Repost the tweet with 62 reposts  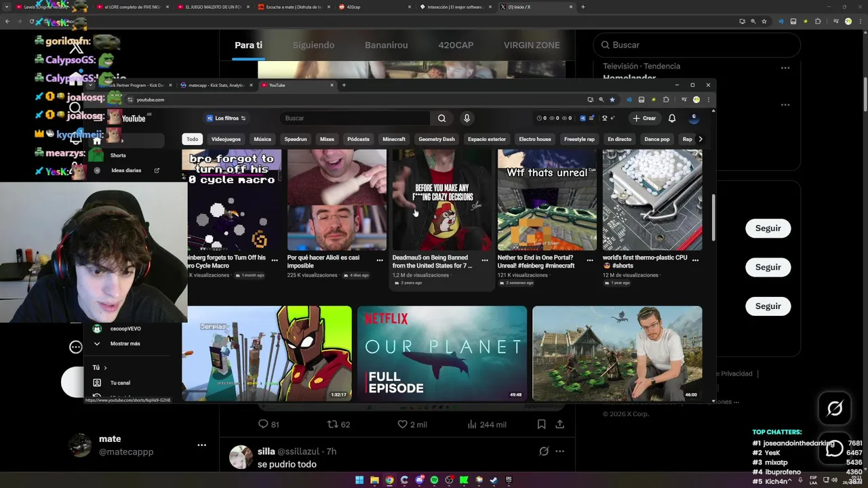pyautogui.click(x=339, y=424)
